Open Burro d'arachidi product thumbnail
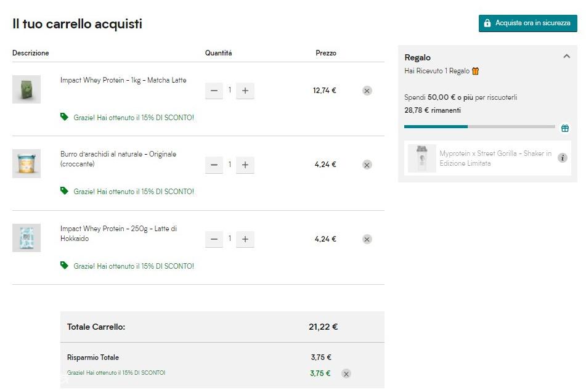Viewport: 586px width, 392px height. [x=26, y=164]
